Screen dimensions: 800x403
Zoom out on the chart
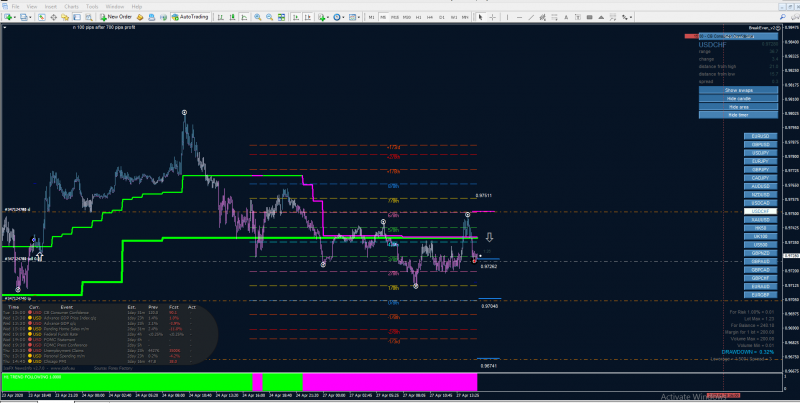point(269,17)
